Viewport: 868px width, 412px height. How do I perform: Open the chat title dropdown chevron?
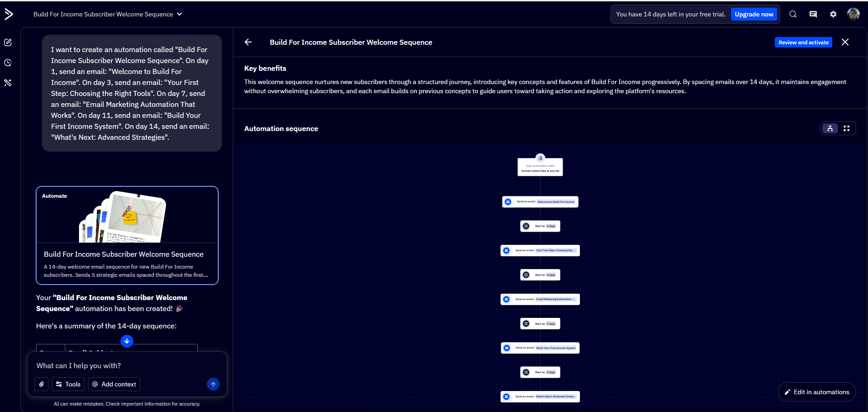179,14
